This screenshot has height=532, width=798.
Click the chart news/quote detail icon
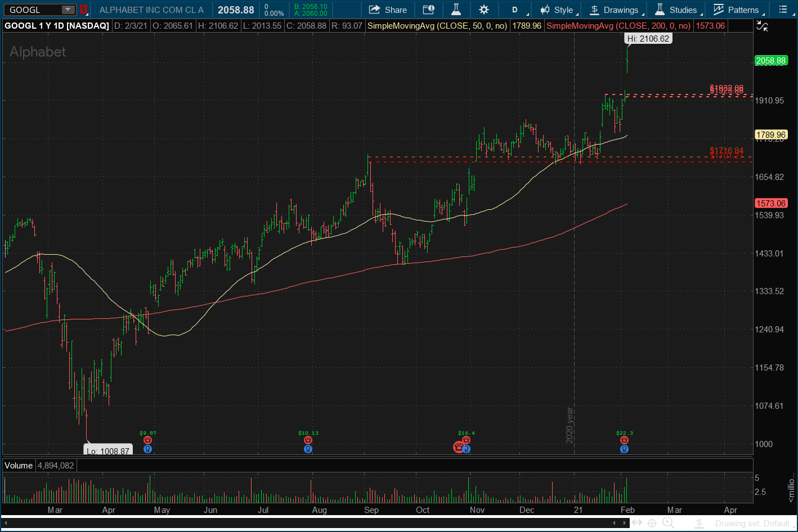click(x=428, y=10)
